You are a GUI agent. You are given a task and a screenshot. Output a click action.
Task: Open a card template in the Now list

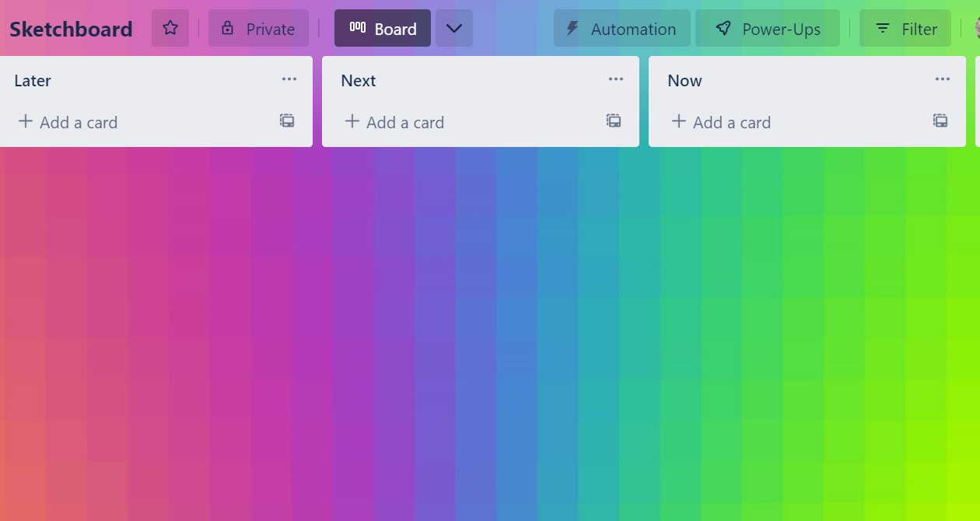pyautogui.click(x=940, y=121)
